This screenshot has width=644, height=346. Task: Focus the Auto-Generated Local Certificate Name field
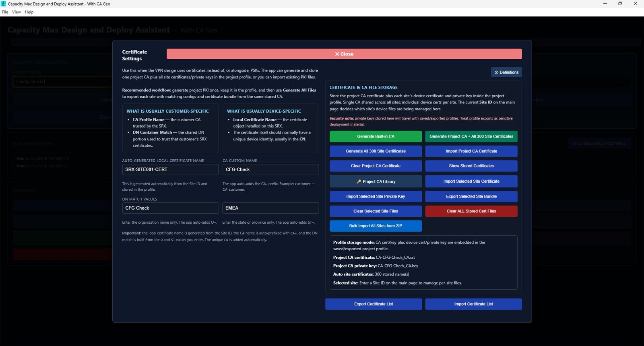coord(170,169)
